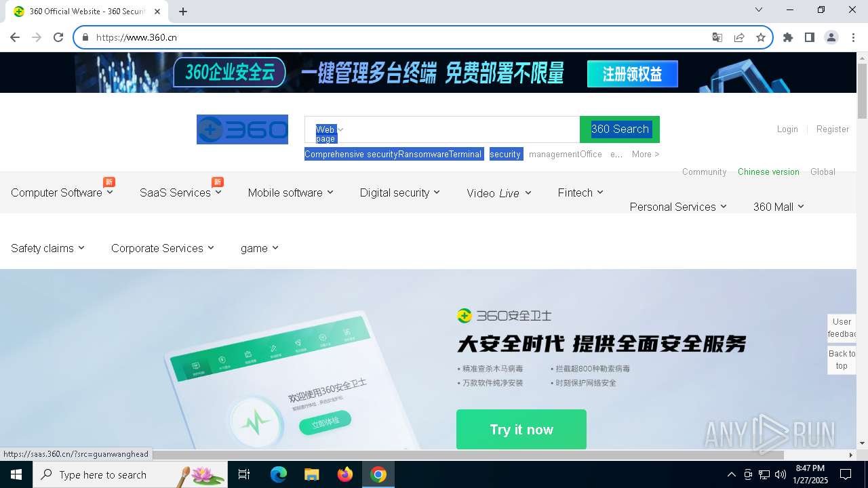
Task: Click the taskbar search box
Action: pyautogui.click(x=130, y=474)
